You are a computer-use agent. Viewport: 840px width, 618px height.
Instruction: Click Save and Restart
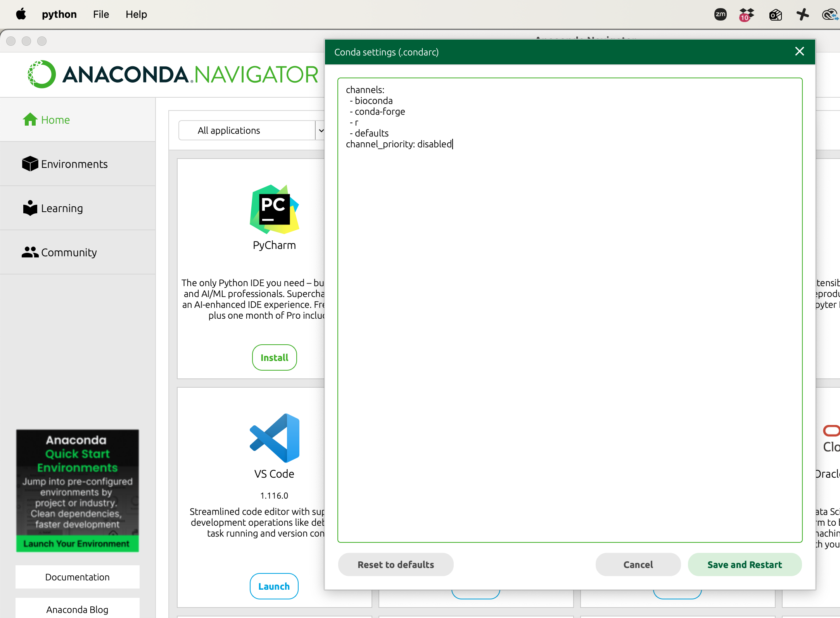tap(745, 564)
